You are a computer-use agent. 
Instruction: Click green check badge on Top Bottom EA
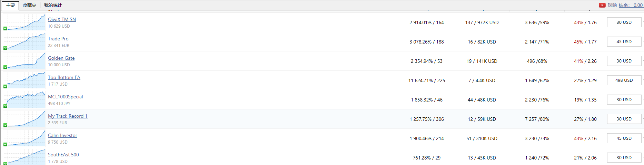tap(6, 87)
